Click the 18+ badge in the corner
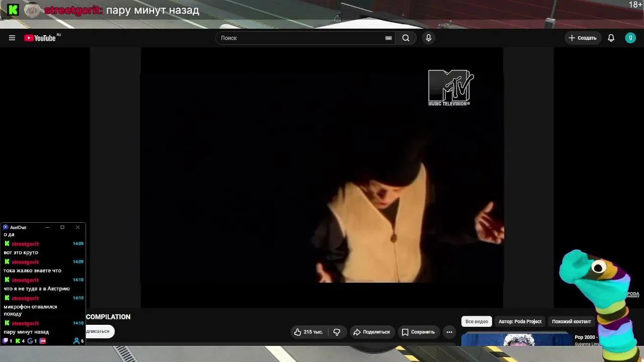644x362 pixels. (x=635, y=5)
